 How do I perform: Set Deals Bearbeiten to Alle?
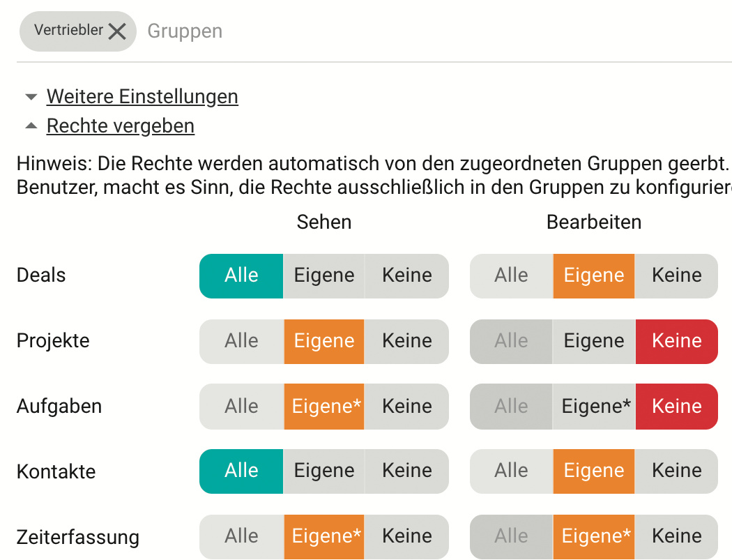point(511,275)
